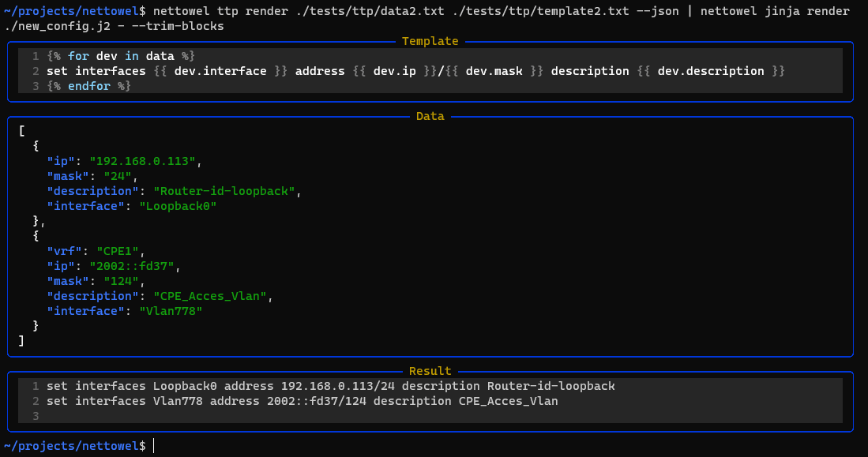Viewport: 868px width, 457px height.
Task: Click the "24" mask value in Data
Action: coord(118,176)
